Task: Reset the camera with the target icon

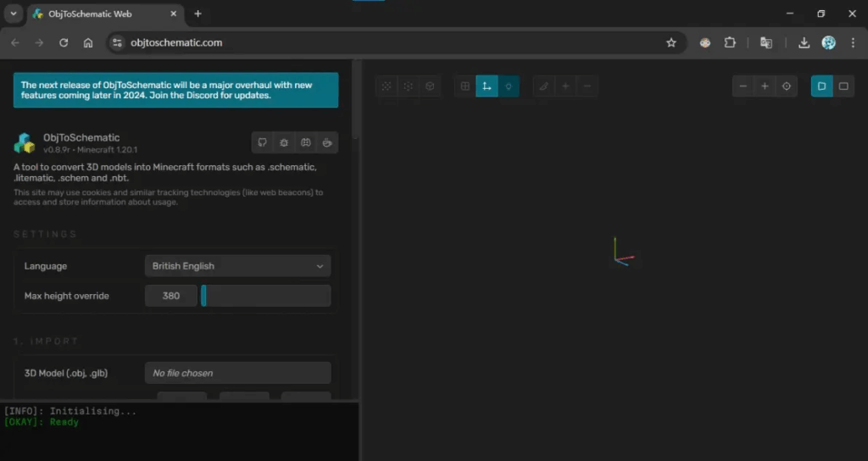Action: click(x=787, y=86)
